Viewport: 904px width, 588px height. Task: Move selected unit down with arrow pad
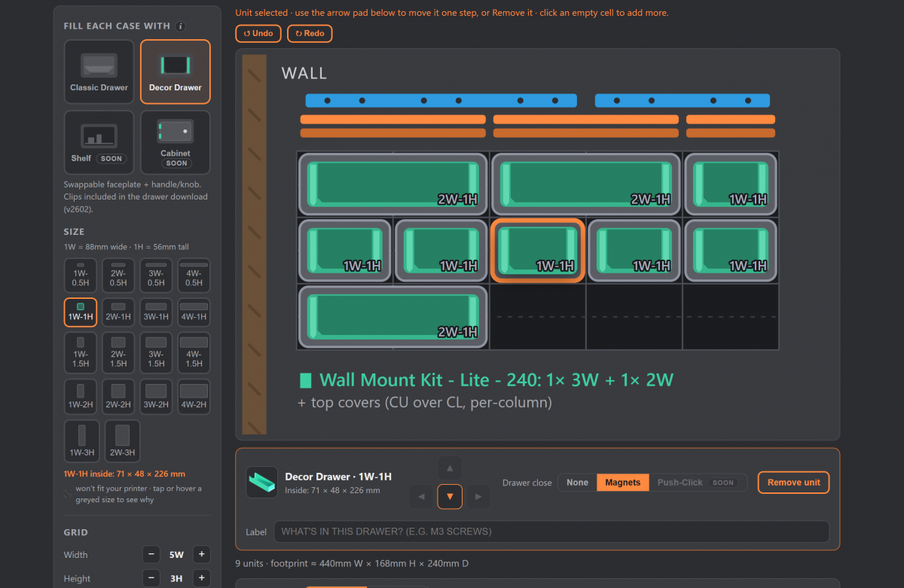450,497
